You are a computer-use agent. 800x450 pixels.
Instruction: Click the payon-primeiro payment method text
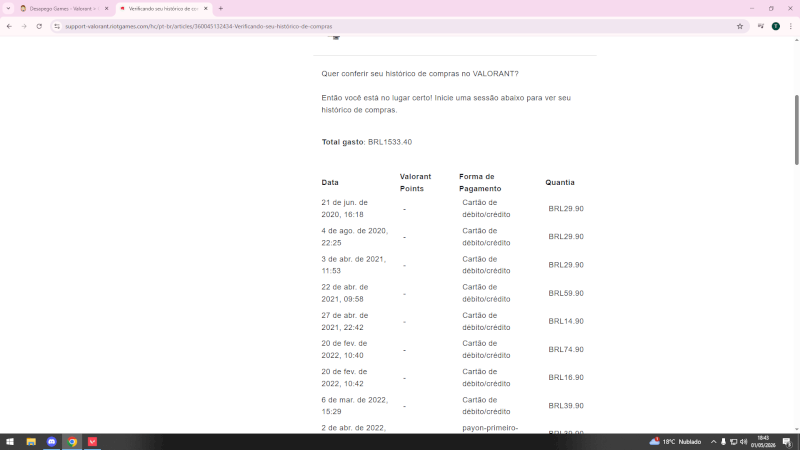(490, 428)
